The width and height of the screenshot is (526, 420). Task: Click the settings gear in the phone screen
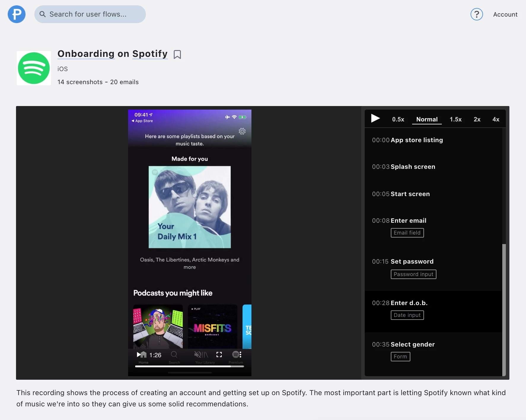[x=242, y=131]
